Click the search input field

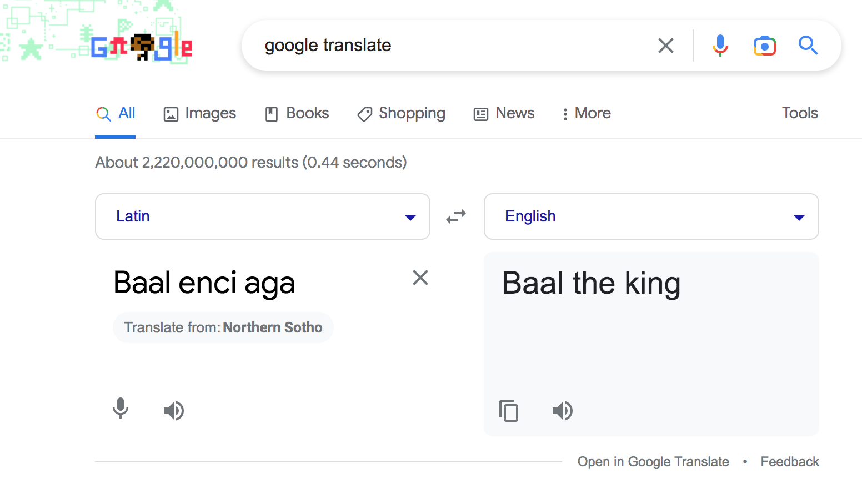(444, 46)
